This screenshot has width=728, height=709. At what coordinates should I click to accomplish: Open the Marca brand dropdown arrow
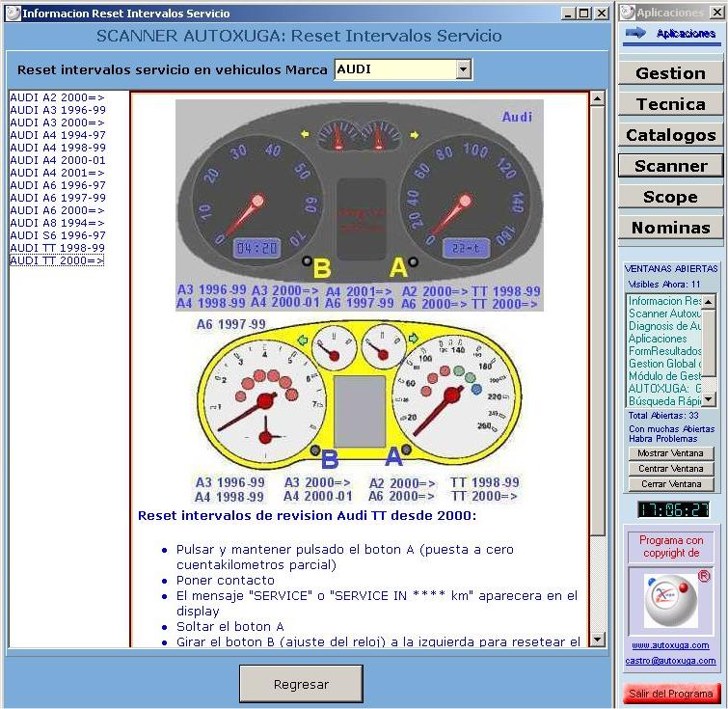pyautogui.click(x=463, y=69)
